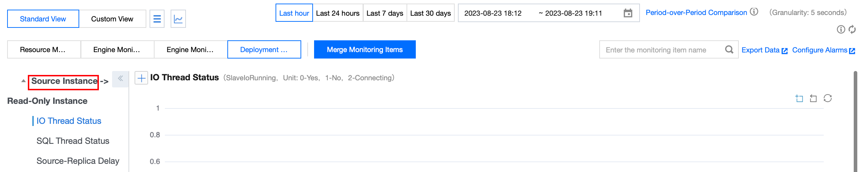The width and height of the screenshot is (868, 172).
Task: Select Last 24 hours time range
Action: (x=338, y=13)
